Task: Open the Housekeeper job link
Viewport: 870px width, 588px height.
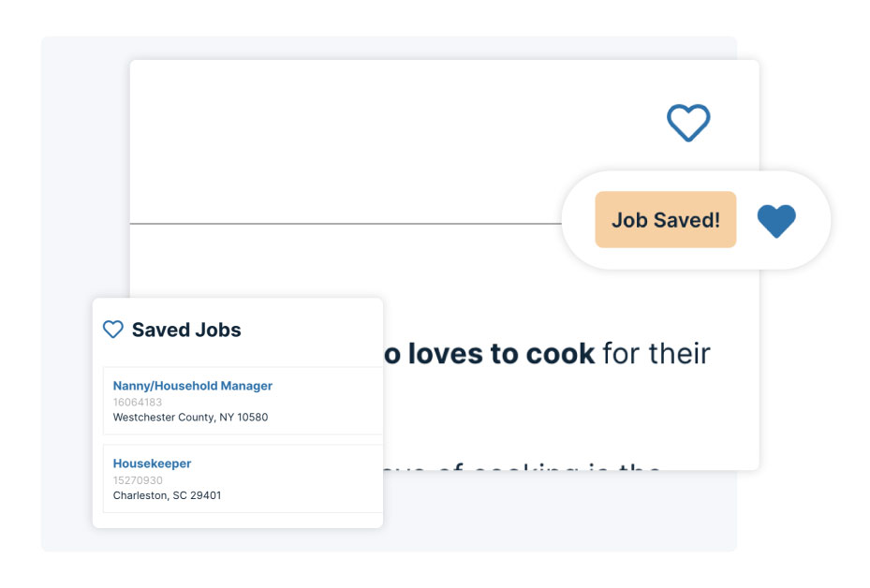Action: click(x=152, y=463)
